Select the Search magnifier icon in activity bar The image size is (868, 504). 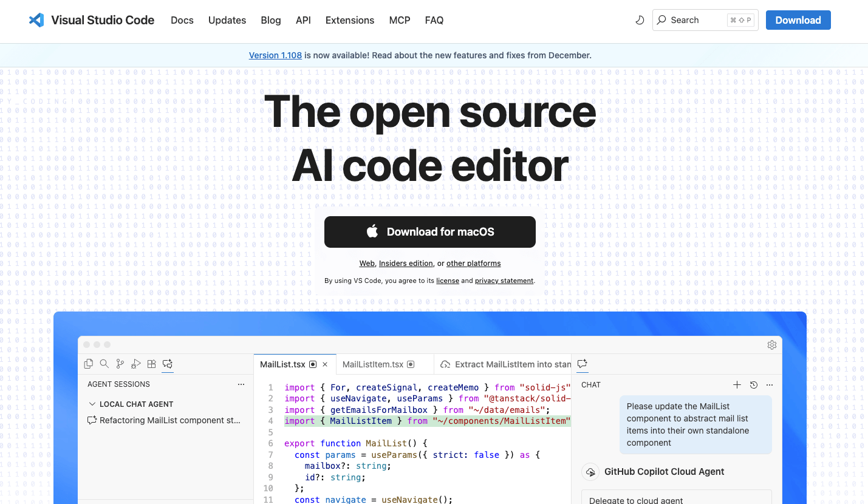point(104,364)
